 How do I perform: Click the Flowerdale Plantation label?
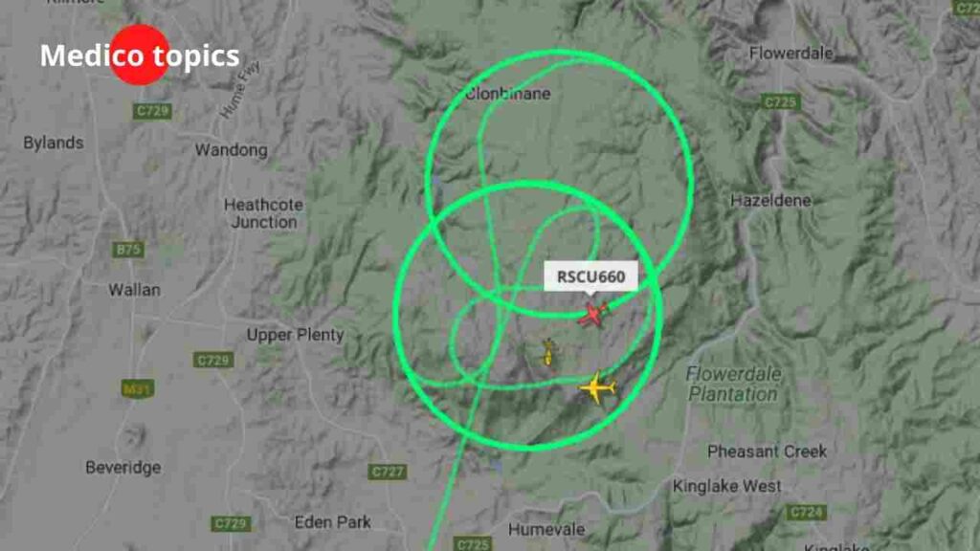pos(733,385)
